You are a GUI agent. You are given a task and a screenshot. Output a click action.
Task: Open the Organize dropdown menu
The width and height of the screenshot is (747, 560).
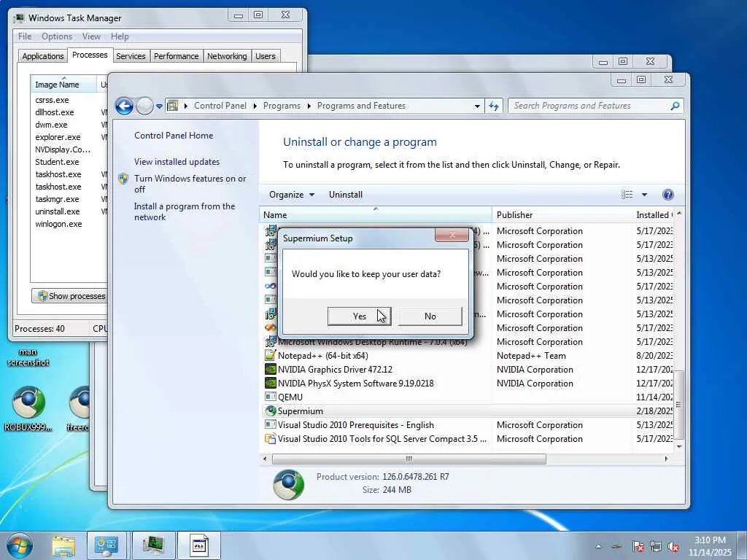292,194
